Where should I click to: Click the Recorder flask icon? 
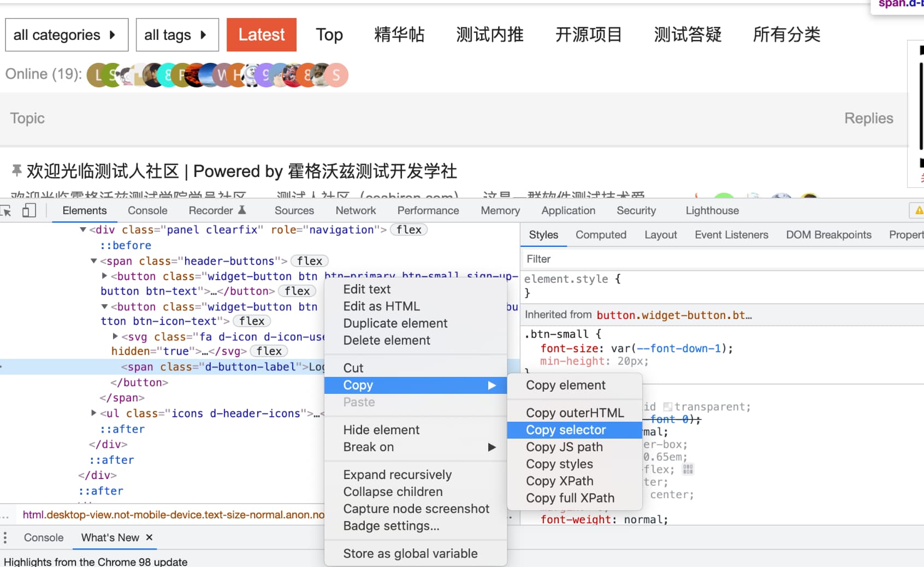242,210
